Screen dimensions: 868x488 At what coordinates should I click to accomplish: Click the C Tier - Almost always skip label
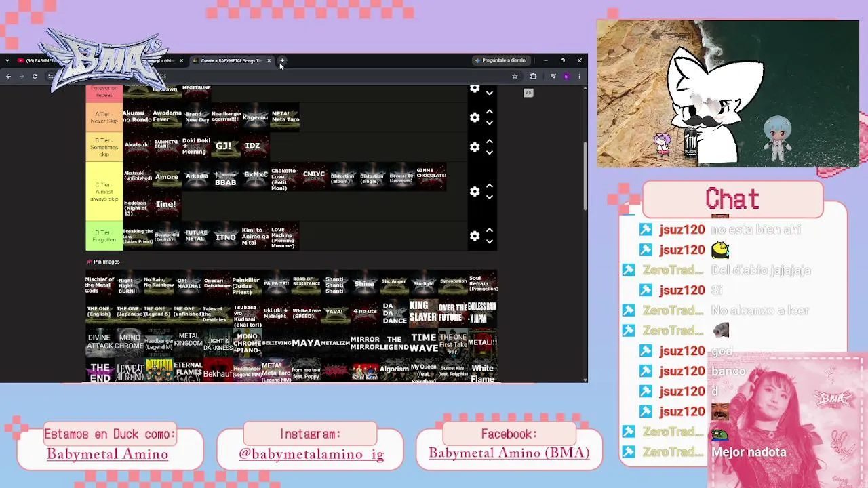(104, 192)
